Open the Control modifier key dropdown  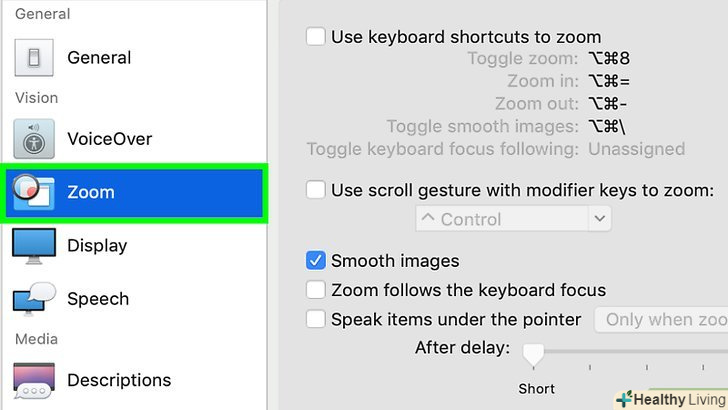pos(512,219)
